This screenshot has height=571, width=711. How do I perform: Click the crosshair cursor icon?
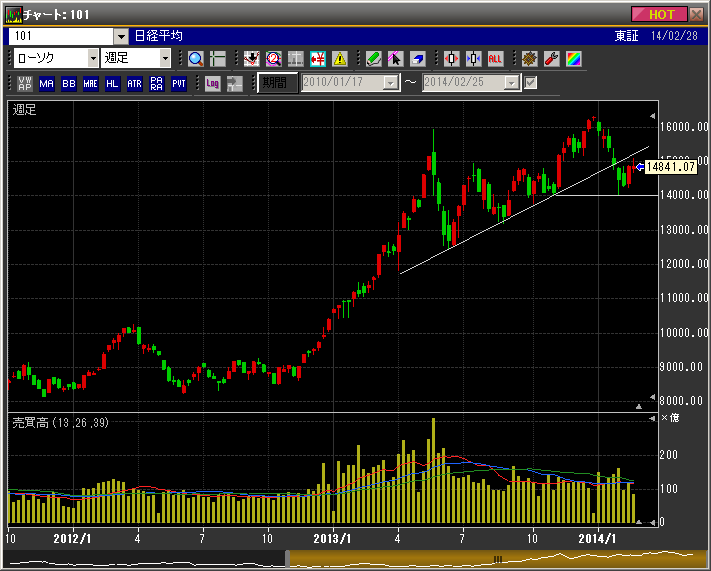217,58
